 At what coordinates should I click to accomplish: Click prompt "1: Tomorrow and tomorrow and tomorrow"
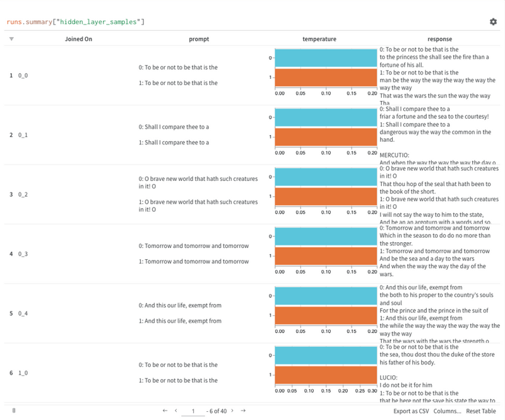(x=194, y=262)
